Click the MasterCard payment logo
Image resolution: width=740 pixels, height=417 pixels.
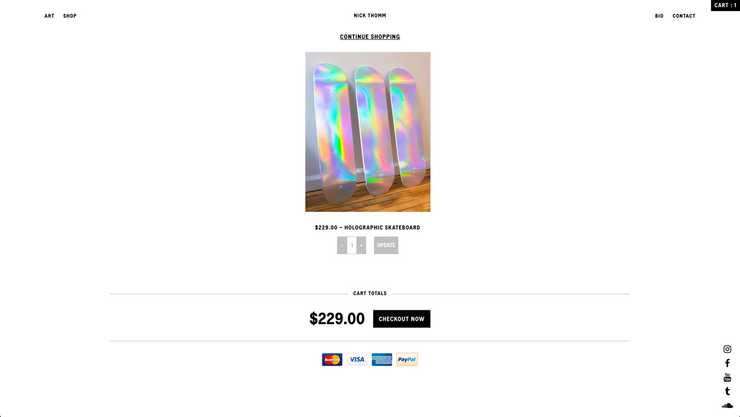[x=332, y=359]
